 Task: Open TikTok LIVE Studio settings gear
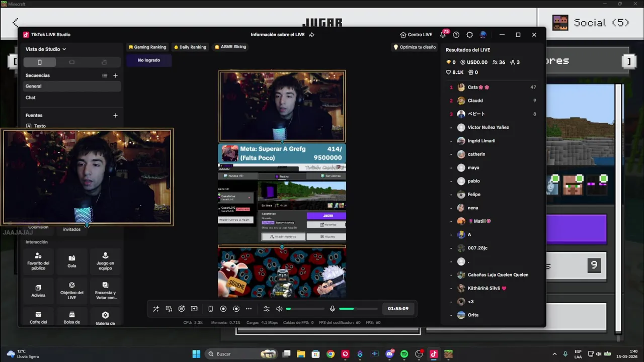[469, 35]
